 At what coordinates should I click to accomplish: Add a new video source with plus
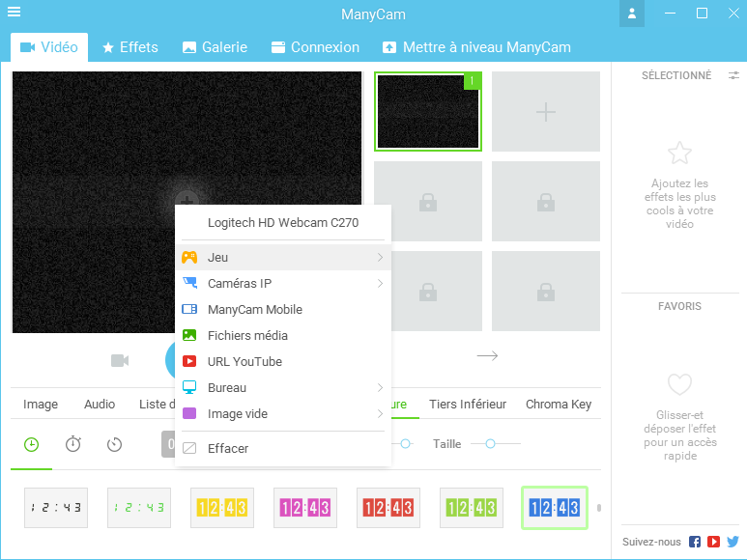545,111
